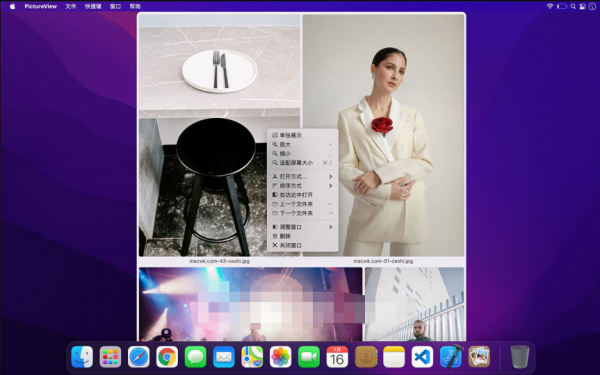
Task: Open the 快捷键 menu in the menu bar
Action: click(x=93, y=6)
